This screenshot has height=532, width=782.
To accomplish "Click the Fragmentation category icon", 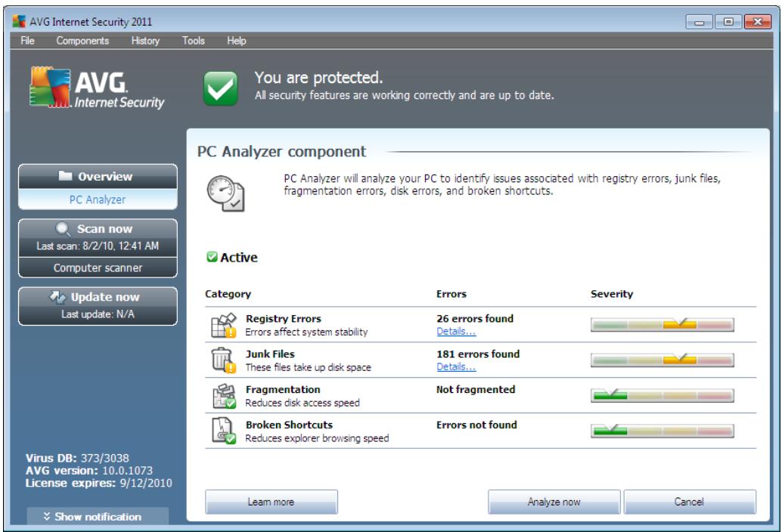I will 224,396.
